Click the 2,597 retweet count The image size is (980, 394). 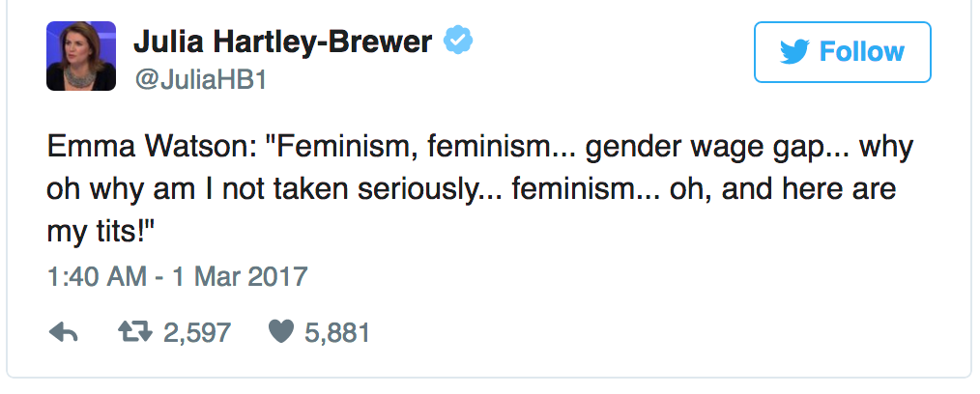197,333
